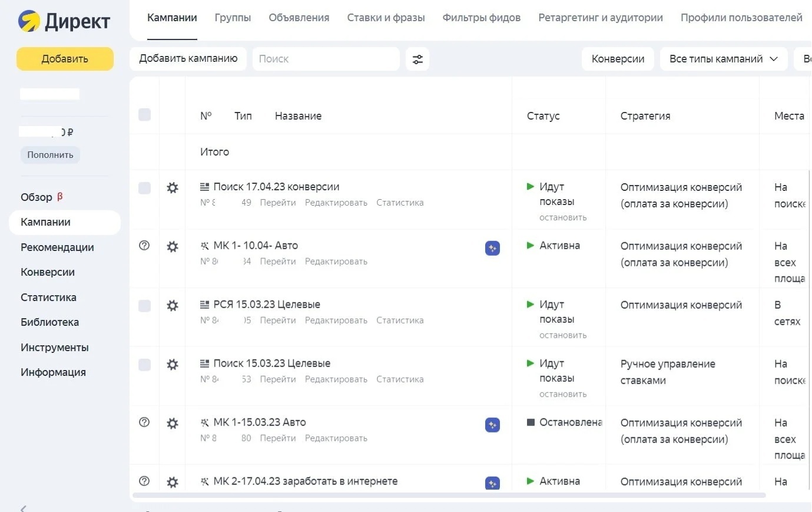812x512 pixels.
Task: Click green play icon for РСЯ 15.03.23 Целевые
Action: click(x=531, y=305)
